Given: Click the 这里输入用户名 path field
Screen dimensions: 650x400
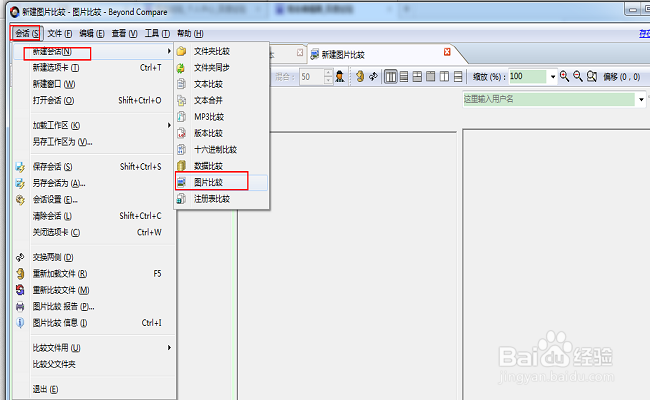Looking at the screenshot, I should 549,99.
